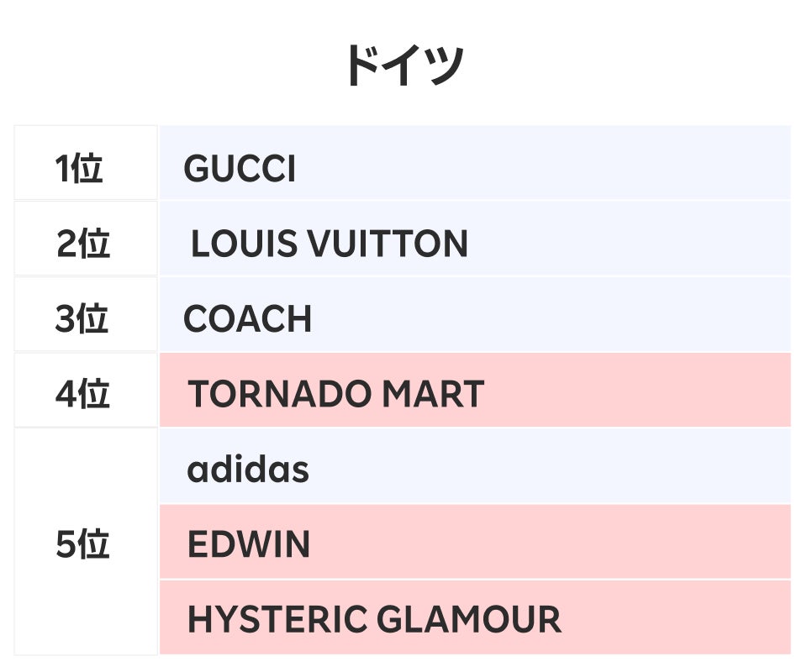Image resolution: width=807 pixels, height=672 pixels.
Task: Select the adidas brand name
Action: [248, 470]
